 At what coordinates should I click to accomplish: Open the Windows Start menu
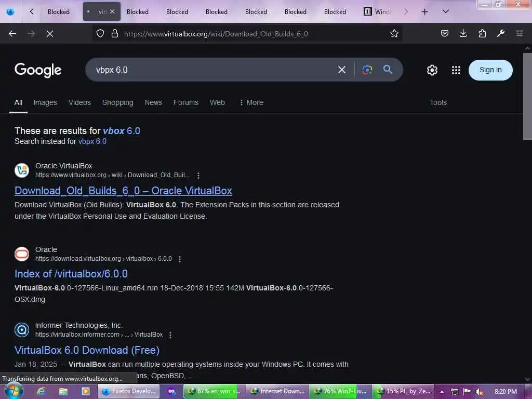coord(14,391)
